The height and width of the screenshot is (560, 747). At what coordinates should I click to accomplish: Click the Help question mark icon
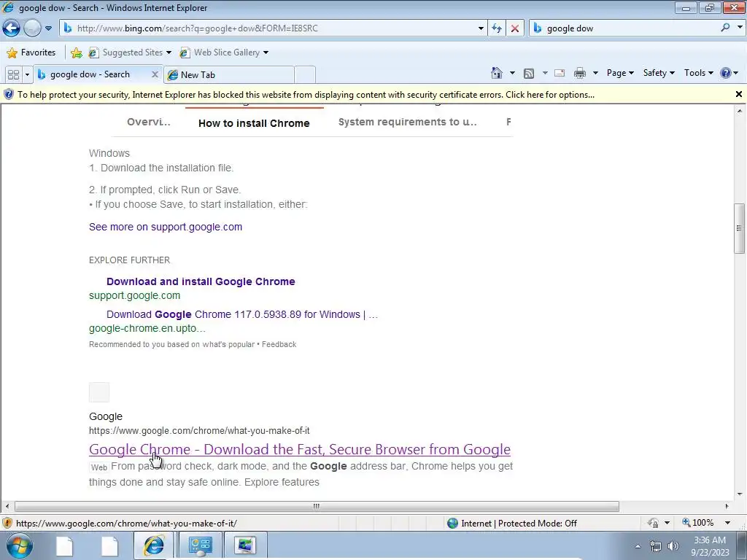click(x=726, y=73)
